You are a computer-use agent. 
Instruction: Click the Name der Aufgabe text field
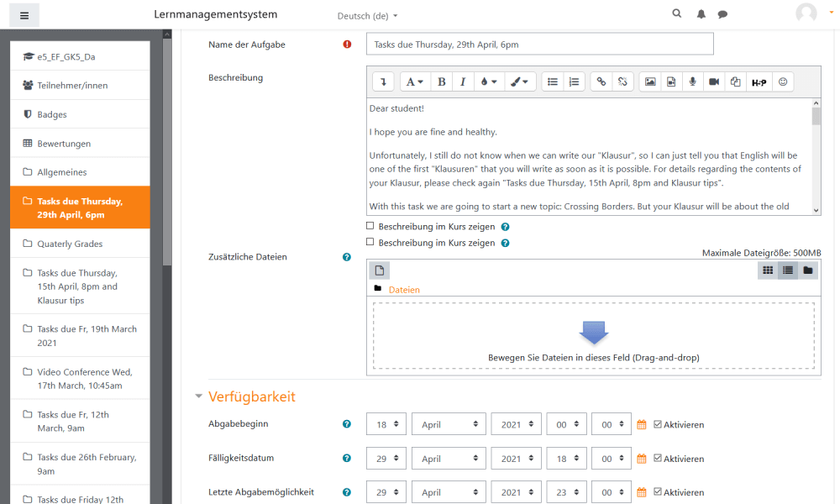[539, 45]
